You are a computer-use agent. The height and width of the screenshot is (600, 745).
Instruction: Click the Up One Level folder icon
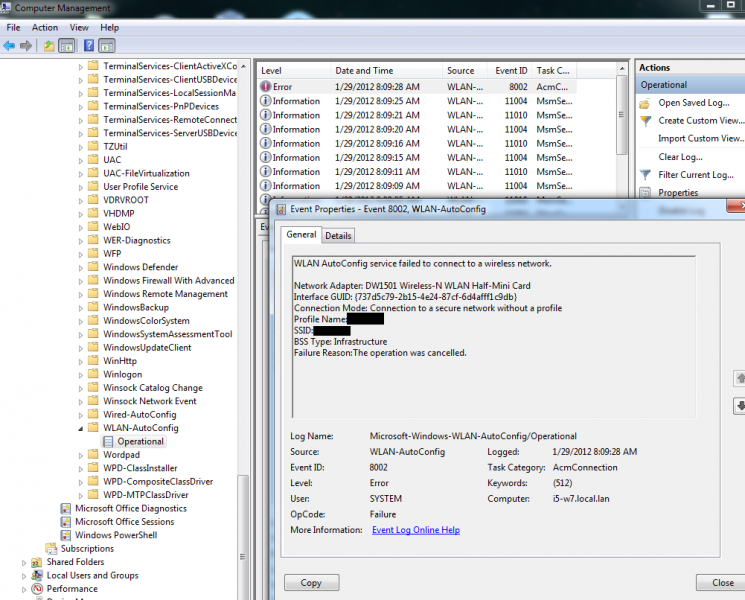point(49,46)
